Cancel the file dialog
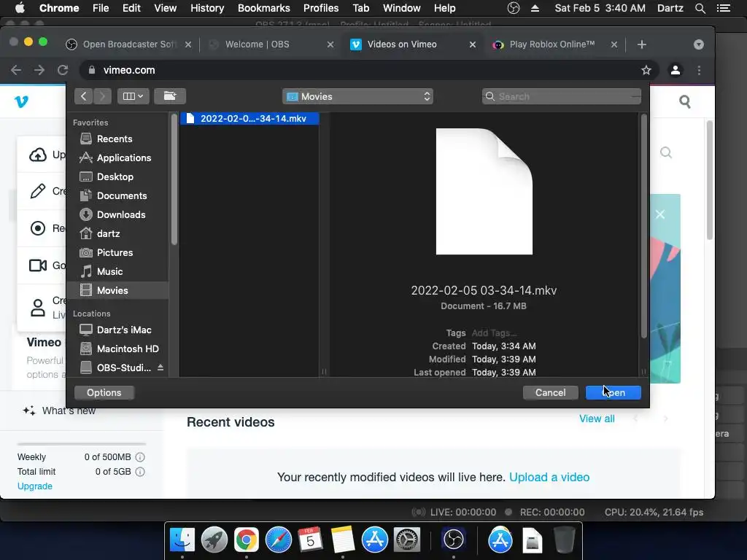The width and height of the screenshot is (747, 560). click(x=550, y=393)
